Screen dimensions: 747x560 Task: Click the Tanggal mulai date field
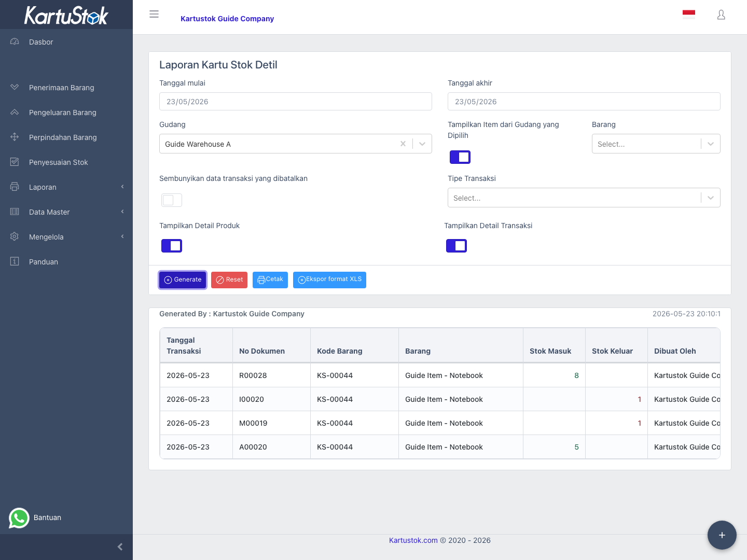pyautogui.click(x=296, y=102)
